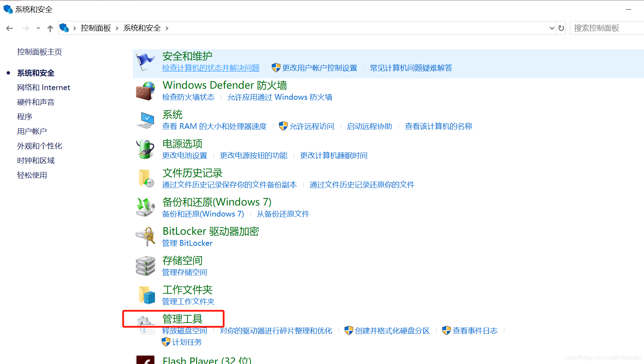Image resolution: width=644 pixels, height=364 pixels.
Task: Click the control panel icon in address bar
Action: point(64,28)
